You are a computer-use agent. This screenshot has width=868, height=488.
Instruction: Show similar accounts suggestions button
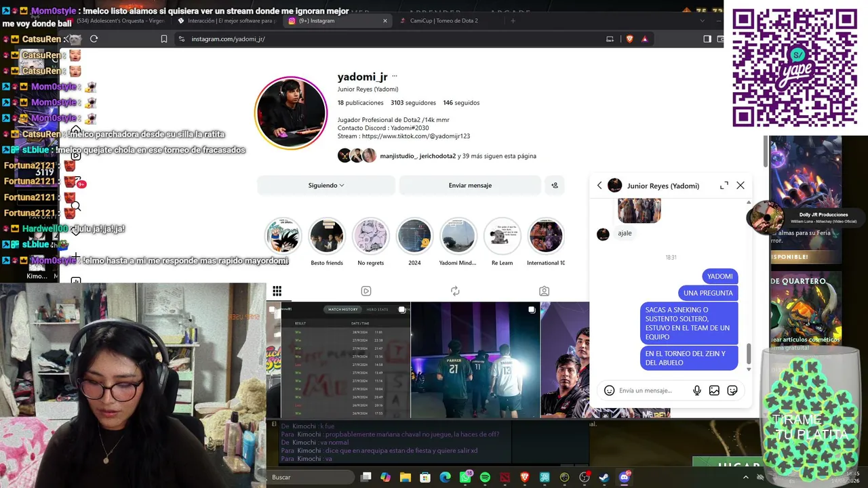(x=555, y=185)
